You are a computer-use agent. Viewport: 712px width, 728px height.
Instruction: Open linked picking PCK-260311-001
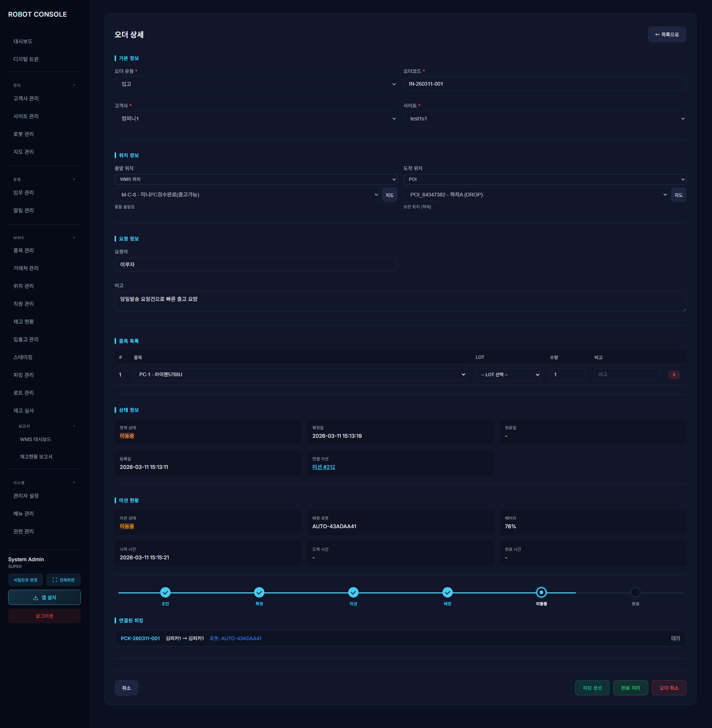140,638
